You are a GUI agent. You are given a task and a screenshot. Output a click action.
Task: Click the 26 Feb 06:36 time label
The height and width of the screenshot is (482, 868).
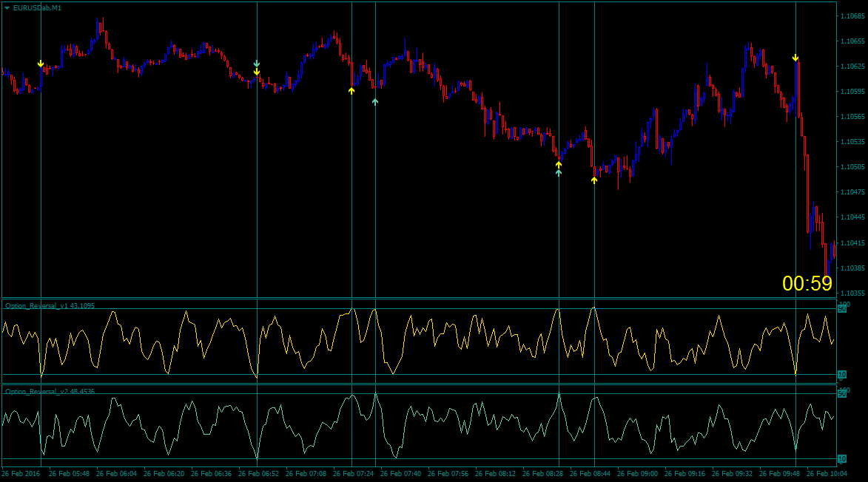pos(212,474)
